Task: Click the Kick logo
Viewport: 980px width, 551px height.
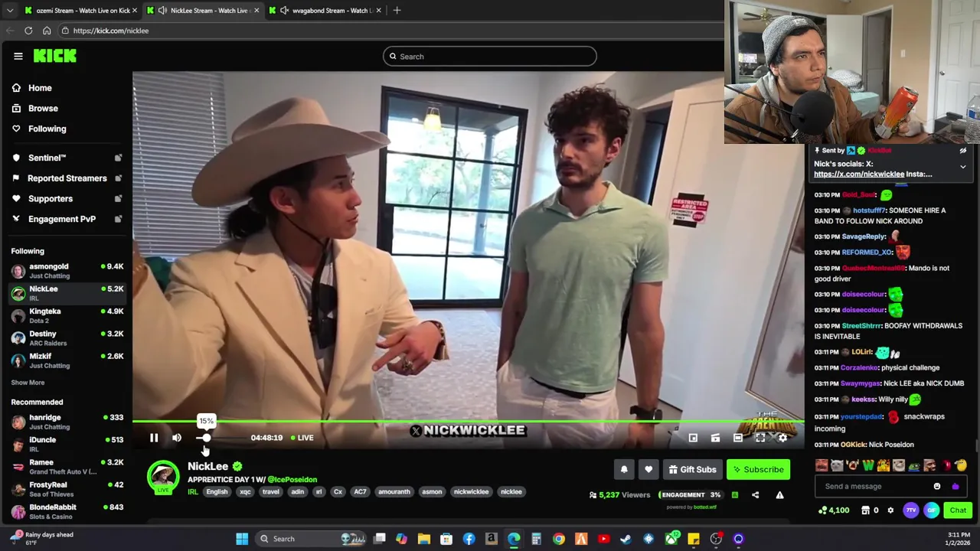Action: click(x=55, y=56)
